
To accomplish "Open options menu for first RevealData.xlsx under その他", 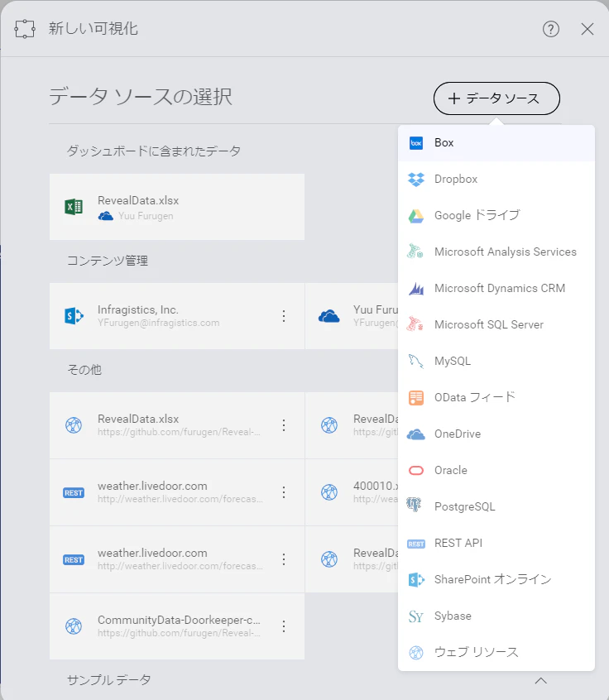I will tap(284, 425).
